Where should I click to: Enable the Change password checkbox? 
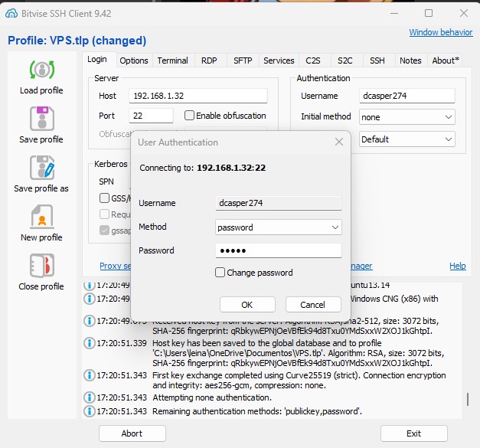220,273
